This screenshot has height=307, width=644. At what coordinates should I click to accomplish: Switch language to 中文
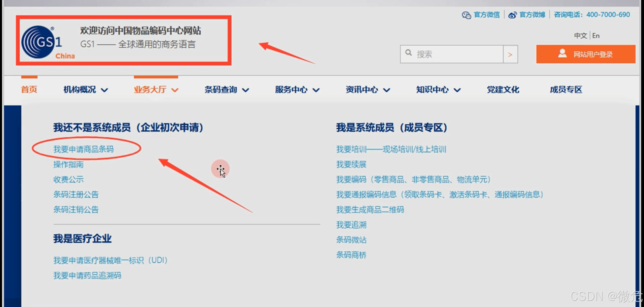pyautogui.click(x=580, y=36)
